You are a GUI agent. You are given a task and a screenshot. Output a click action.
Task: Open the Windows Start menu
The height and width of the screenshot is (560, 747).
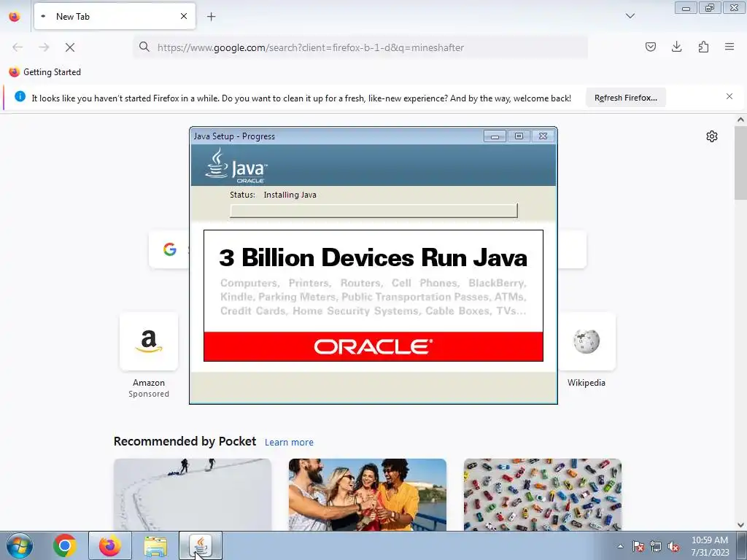tap(19, 545)
